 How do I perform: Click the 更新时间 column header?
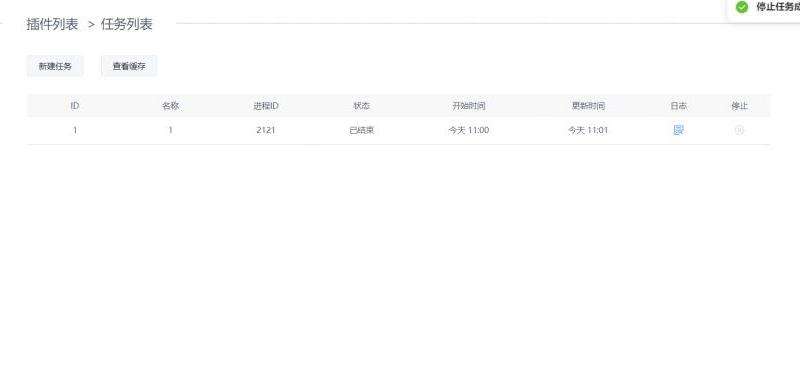coord(588,106)
